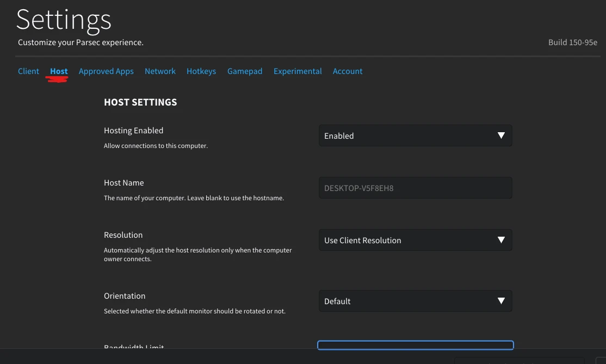Switch to the Client tab

(28, 71)
